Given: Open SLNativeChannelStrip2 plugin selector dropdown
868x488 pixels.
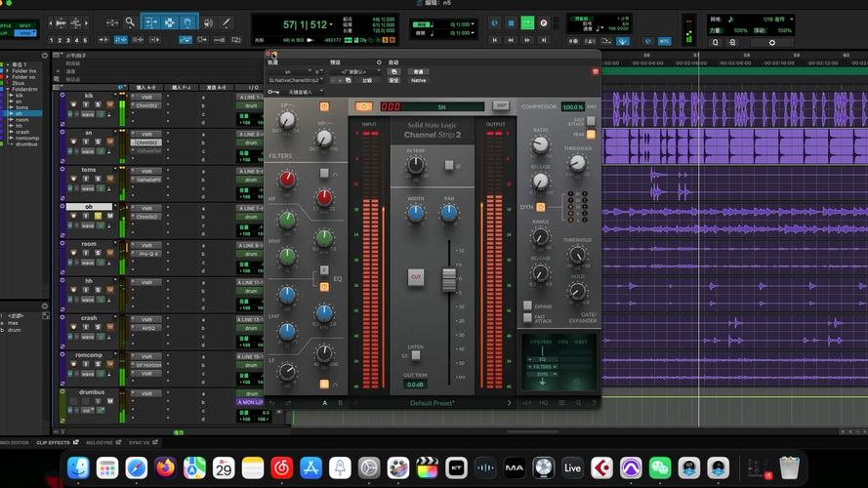Looking at the screenshot, I should [x=296, y=80].
